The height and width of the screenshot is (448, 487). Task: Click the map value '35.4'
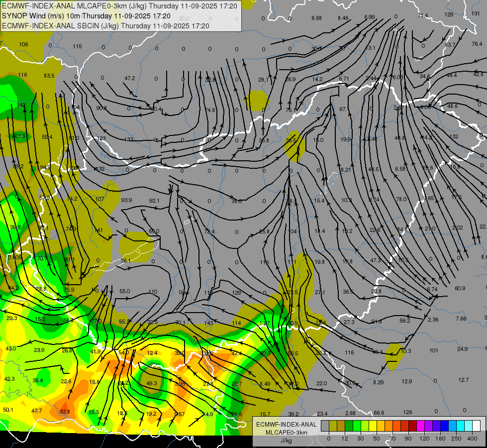click(38, 380)
